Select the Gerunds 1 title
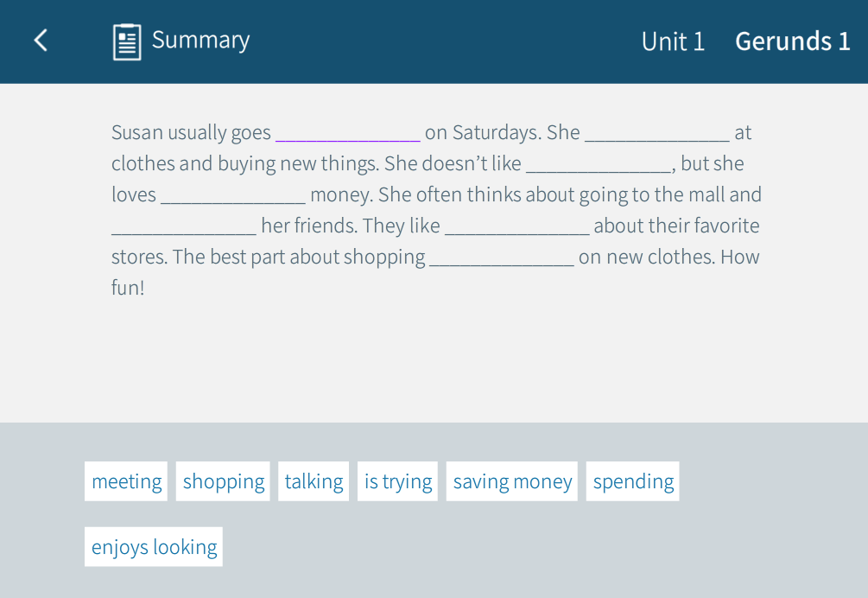 (792, 41)
